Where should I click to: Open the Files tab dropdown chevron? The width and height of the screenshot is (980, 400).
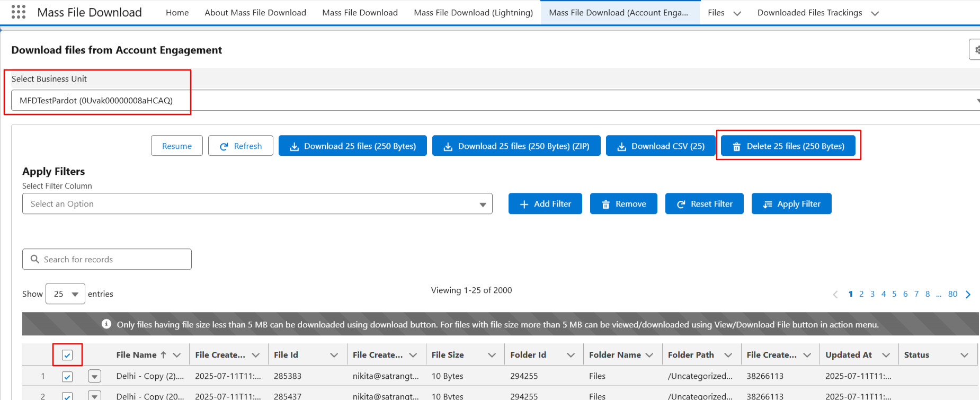point(737,13)
